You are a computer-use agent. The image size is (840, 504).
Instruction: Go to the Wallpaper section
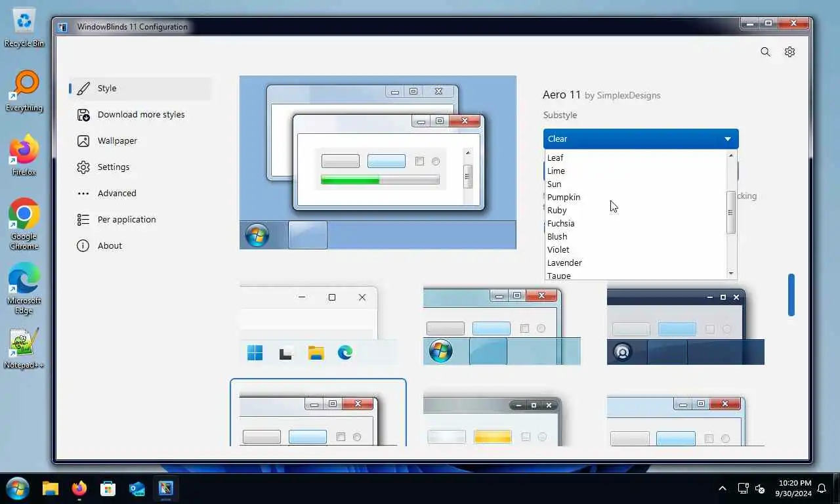click(x=140, y=141)
